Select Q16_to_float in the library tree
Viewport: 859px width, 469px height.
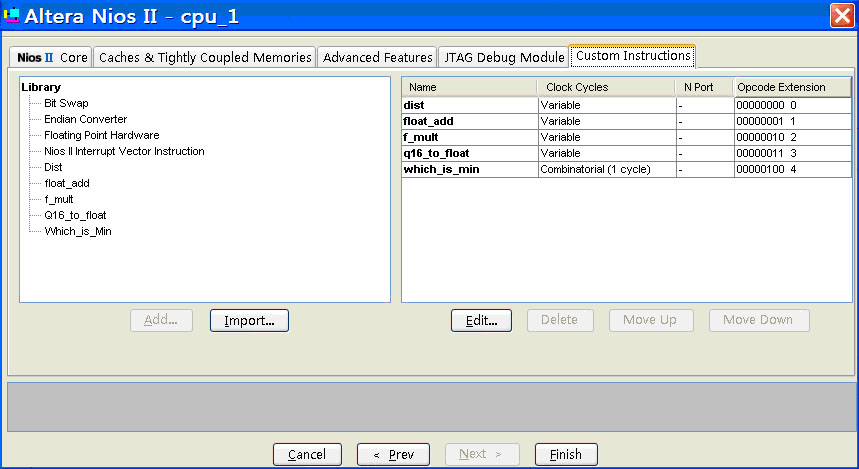pyautogui.click(x=75, y=215)
